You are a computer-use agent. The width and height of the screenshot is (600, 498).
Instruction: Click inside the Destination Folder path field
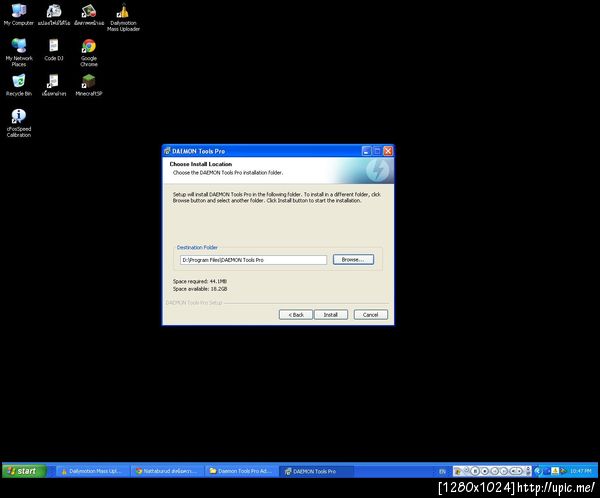(x=253, y=260)
